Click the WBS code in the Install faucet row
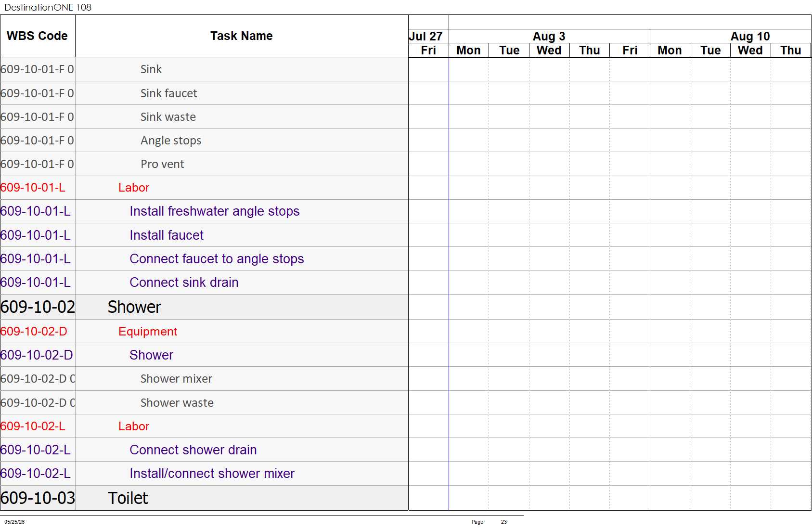This screenshot has width=812, height=528. (x=36, y=235)
